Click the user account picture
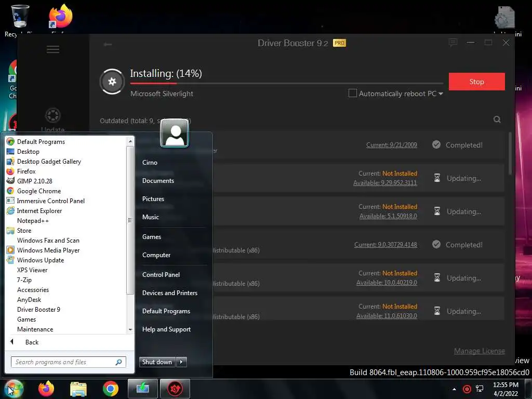This screenshot has width=532, height=399. coord(175,133)
